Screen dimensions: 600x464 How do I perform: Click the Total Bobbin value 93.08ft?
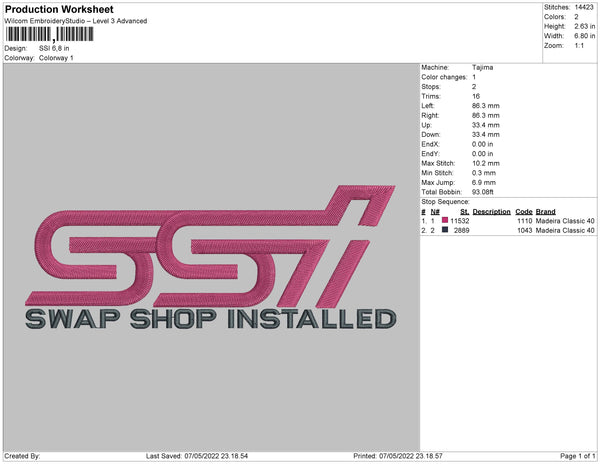pyautogui.click(x=486, y=191)
